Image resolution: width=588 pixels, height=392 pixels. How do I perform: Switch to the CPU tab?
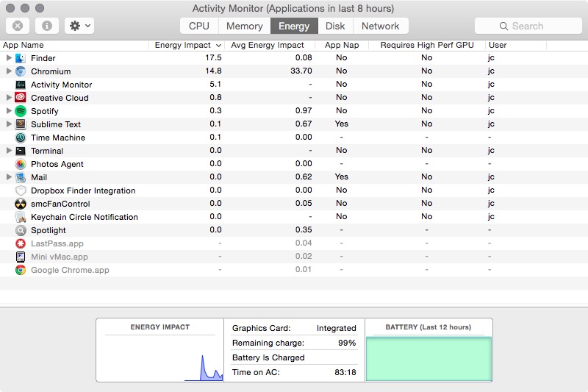[199, 26]
